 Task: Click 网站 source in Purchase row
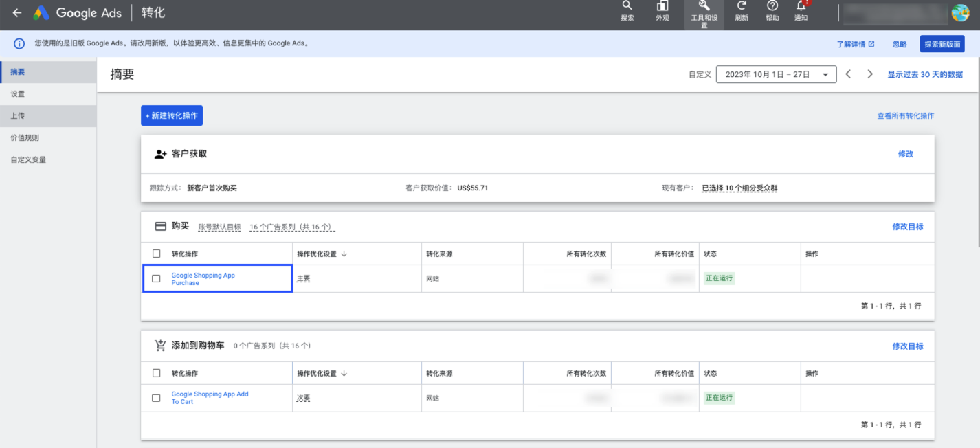[432, 278]
